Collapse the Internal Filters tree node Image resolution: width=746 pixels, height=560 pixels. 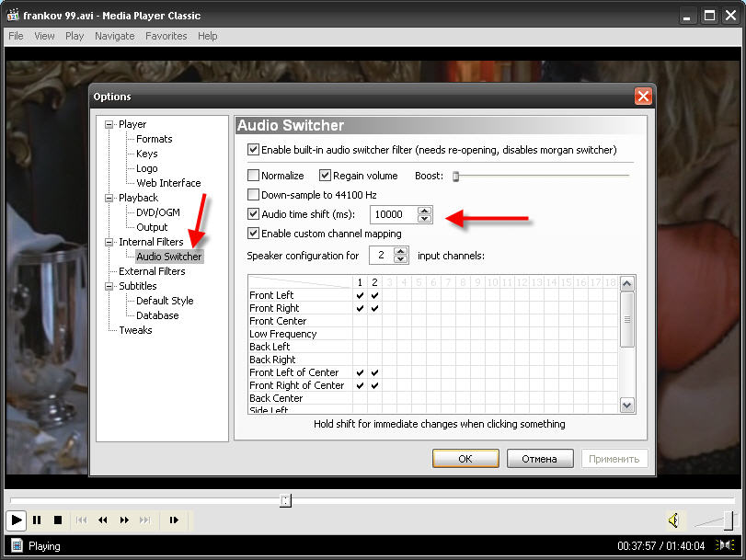(109, 242)
